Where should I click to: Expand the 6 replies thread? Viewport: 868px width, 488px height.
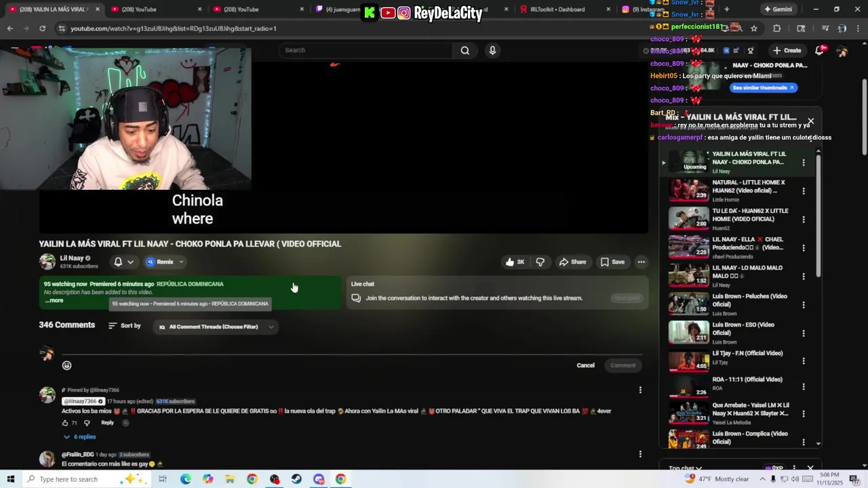[x=79, y=437]
